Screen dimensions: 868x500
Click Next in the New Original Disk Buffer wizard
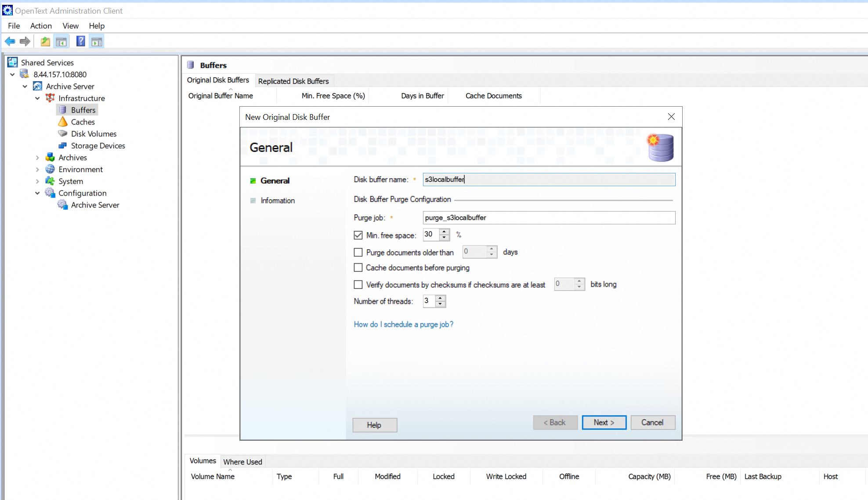click(x=604, y=422)
